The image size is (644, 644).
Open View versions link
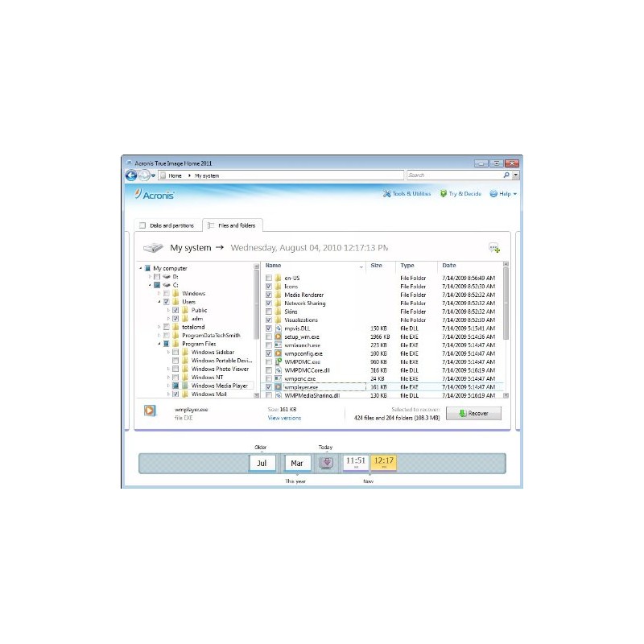pyautogui.click(x=284, y=418)
